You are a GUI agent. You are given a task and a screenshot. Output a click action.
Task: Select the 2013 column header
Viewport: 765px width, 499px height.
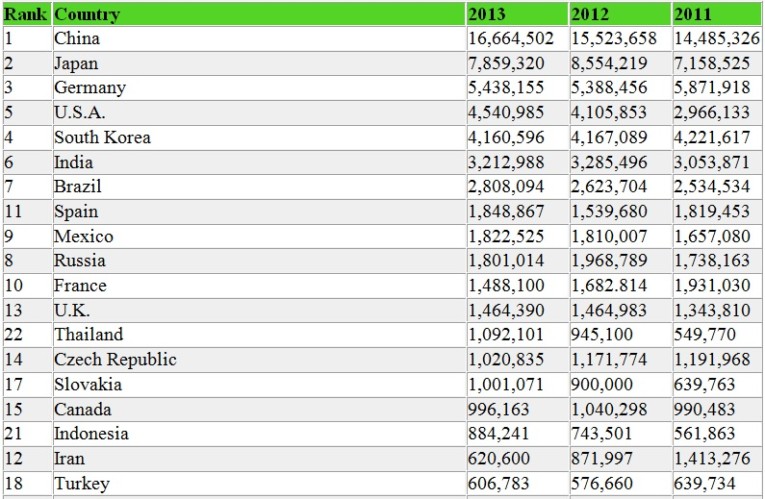click(487, 14)
